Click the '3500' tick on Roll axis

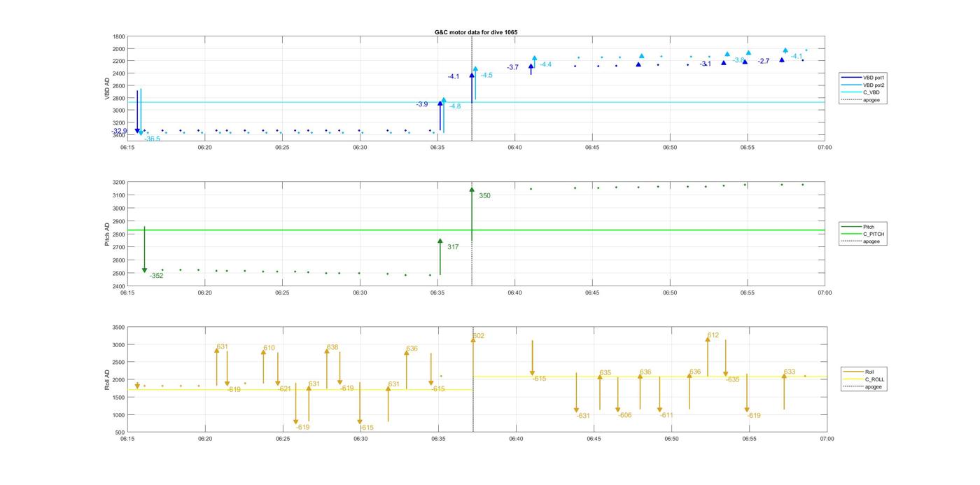(x=119, y=328)
